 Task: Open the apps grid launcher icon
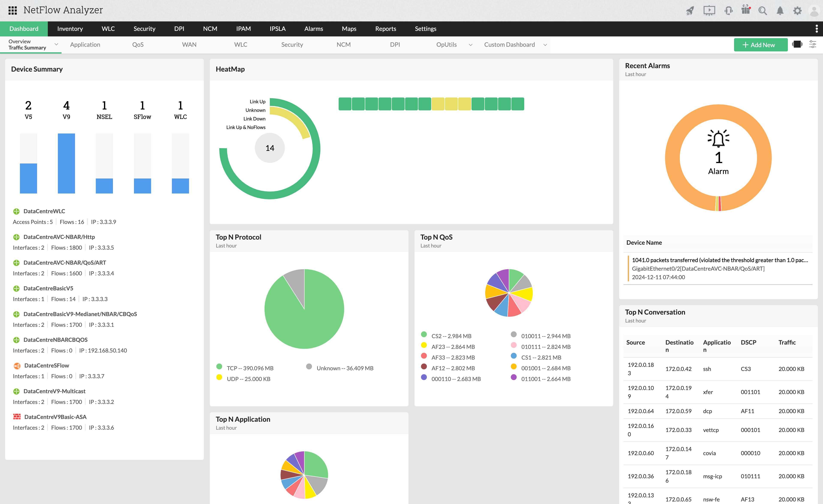[x=12, y=10]
